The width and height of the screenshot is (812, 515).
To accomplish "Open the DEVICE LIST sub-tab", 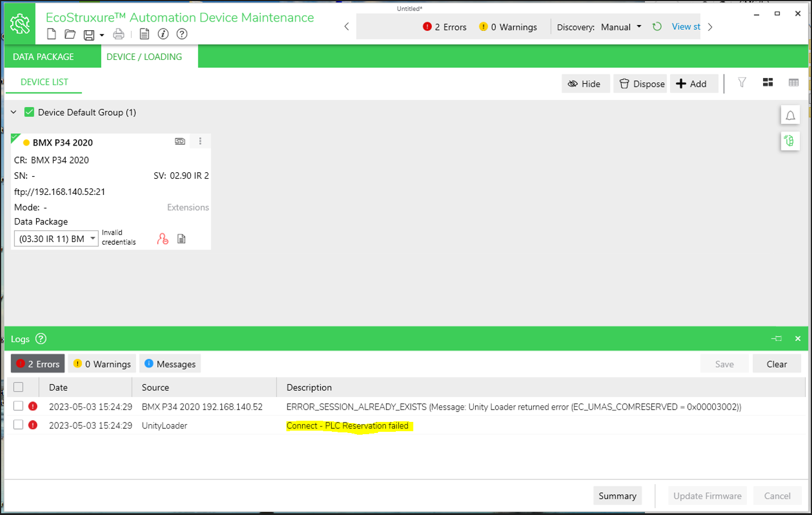I will coord(44,82).
